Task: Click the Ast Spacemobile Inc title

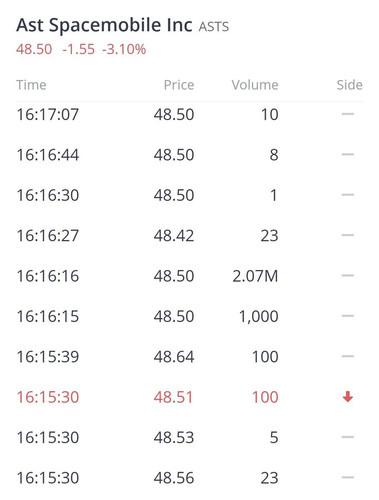Action: [104, 25]
